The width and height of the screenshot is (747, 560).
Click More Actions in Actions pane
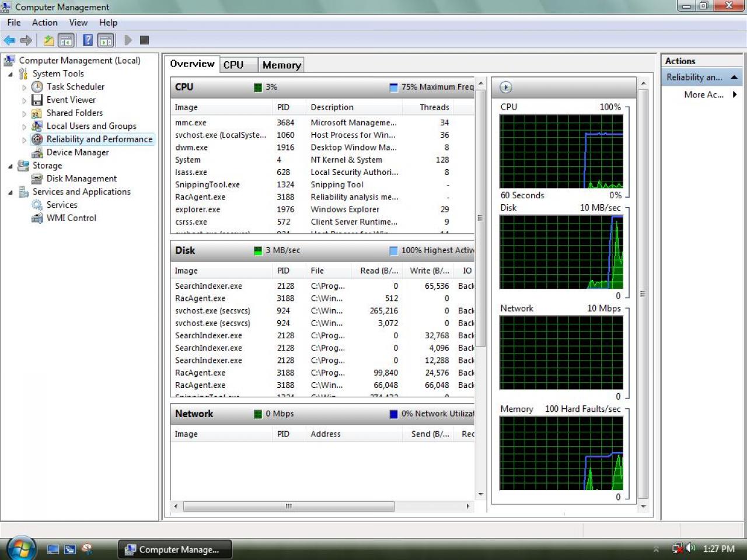(704, 94)
